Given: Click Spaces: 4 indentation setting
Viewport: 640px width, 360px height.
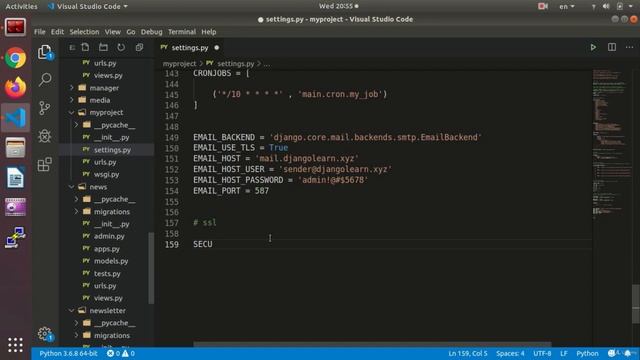Looking at the screenshot, I should [x=510, y=353].
